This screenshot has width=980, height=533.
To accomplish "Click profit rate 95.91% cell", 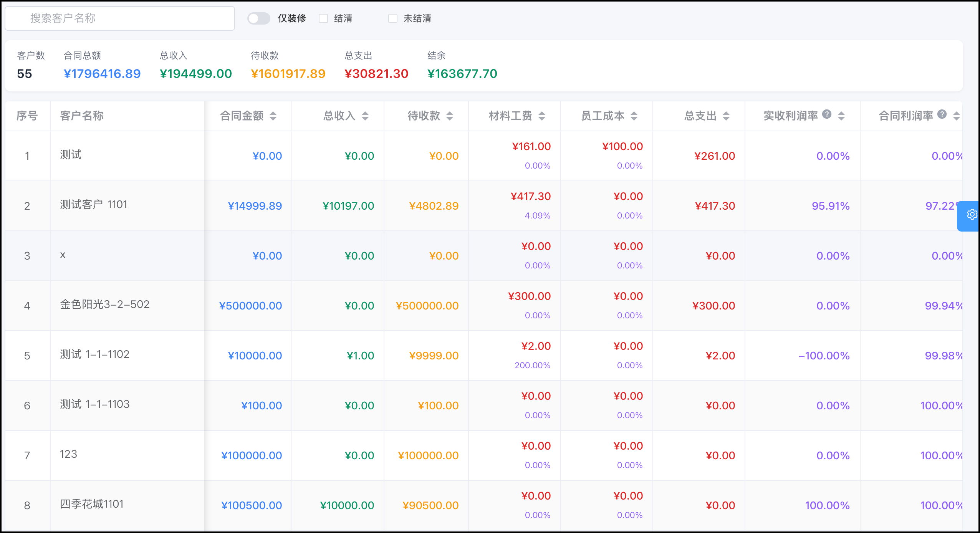I will [x=831, y=206].
